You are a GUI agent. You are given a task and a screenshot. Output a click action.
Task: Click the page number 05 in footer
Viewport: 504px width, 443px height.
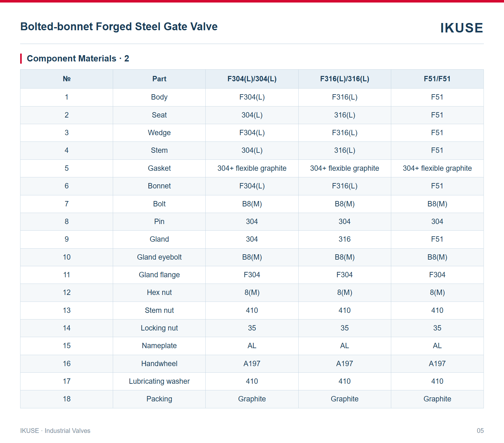click(x=480, y=431)
